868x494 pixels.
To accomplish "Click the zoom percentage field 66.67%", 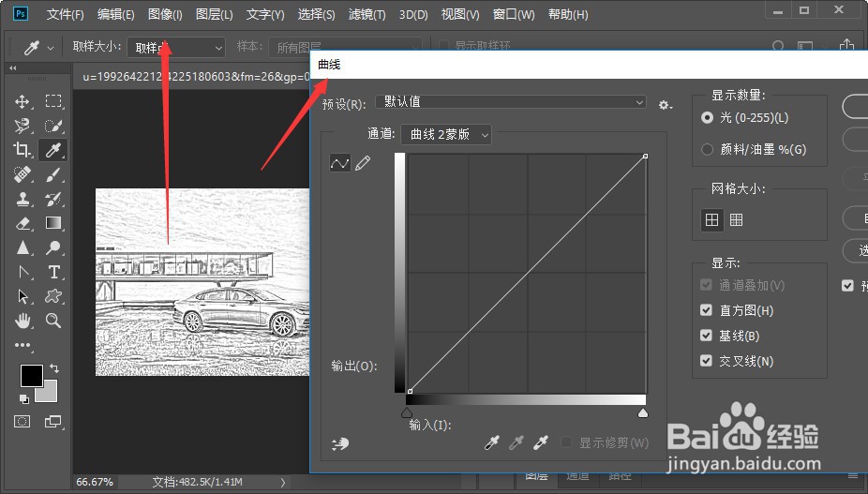I will pos(95,483).
